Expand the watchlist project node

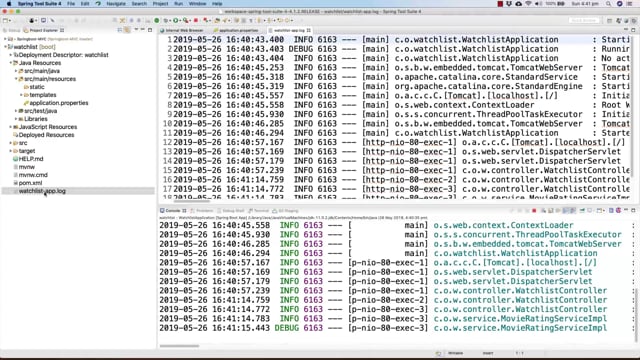point(5,47)
